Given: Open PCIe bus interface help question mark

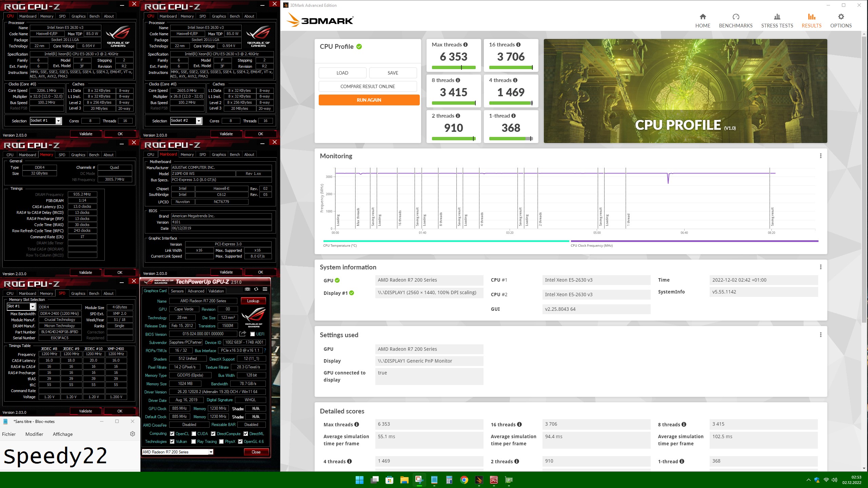Looking at the screenshot, I should tap(265, 350).
